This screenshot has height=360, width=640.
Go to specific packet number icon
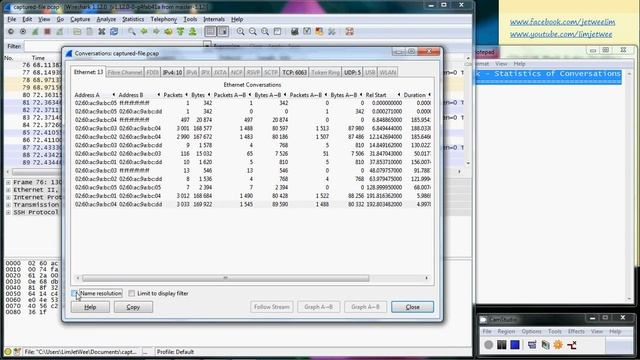[x=168, y=31]
